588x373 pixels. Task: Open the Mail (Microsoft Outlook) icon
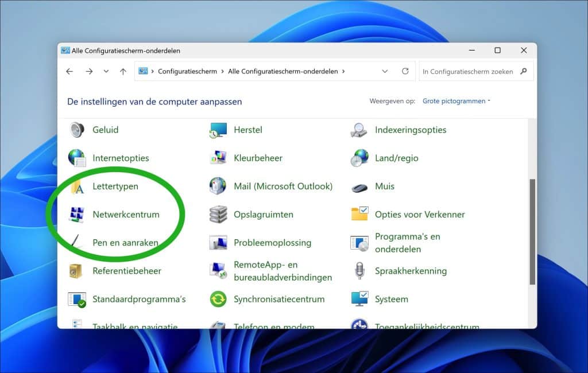coord(218,187)
